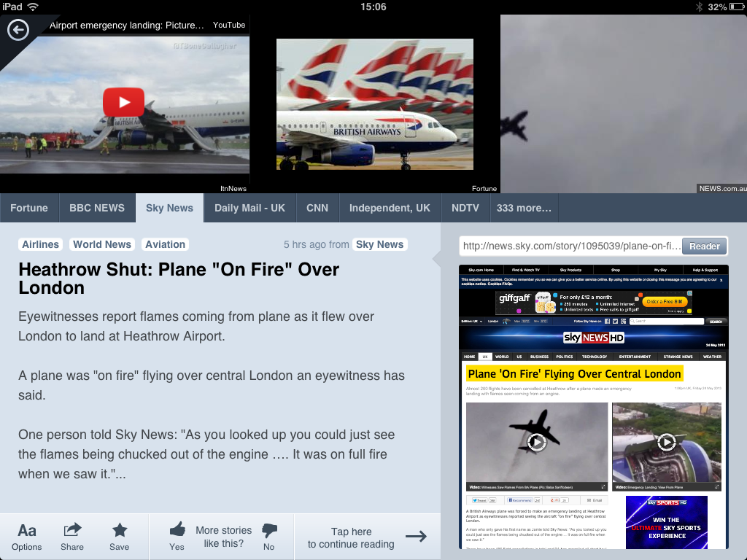Tap the Sky page SEARCH button

pos(716,322)
